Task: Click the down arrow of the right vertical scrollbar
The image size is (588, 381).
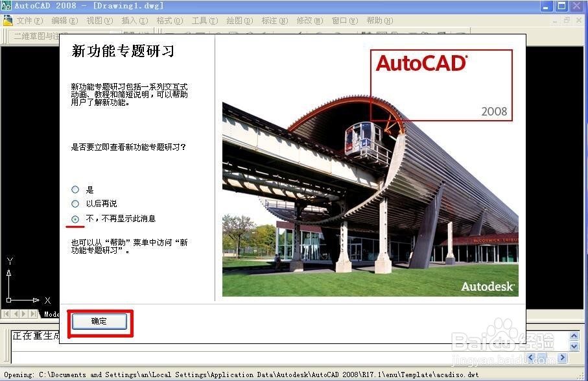Action: tap(573, 346)
